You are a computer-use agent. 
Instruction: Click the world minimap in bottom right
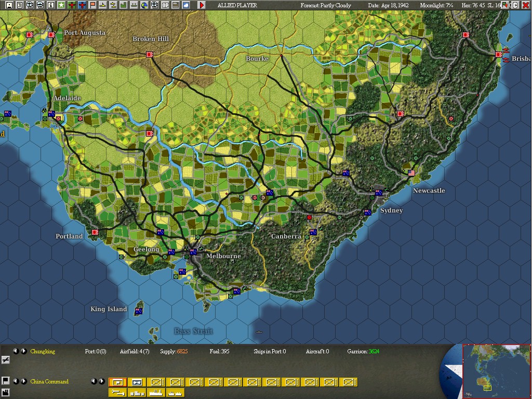click(x=496, y=371)
